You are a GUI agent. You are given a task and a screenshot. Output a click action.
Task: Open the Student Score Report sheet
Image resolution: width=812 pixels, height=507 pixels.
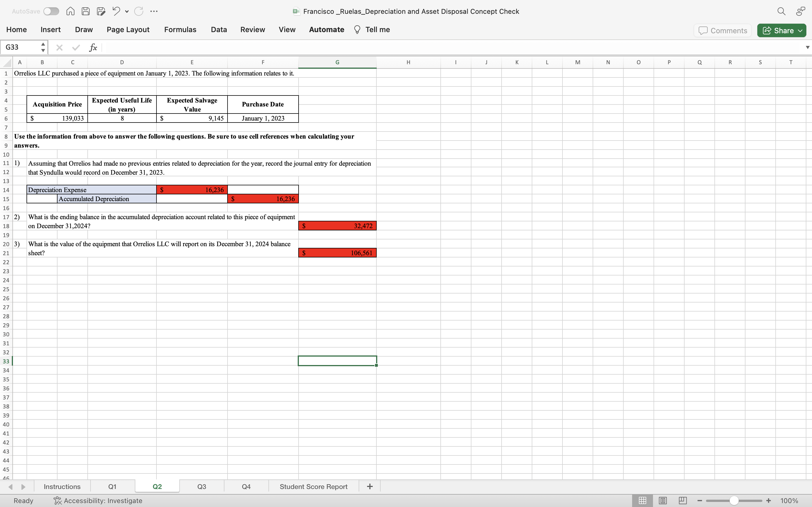314,486
